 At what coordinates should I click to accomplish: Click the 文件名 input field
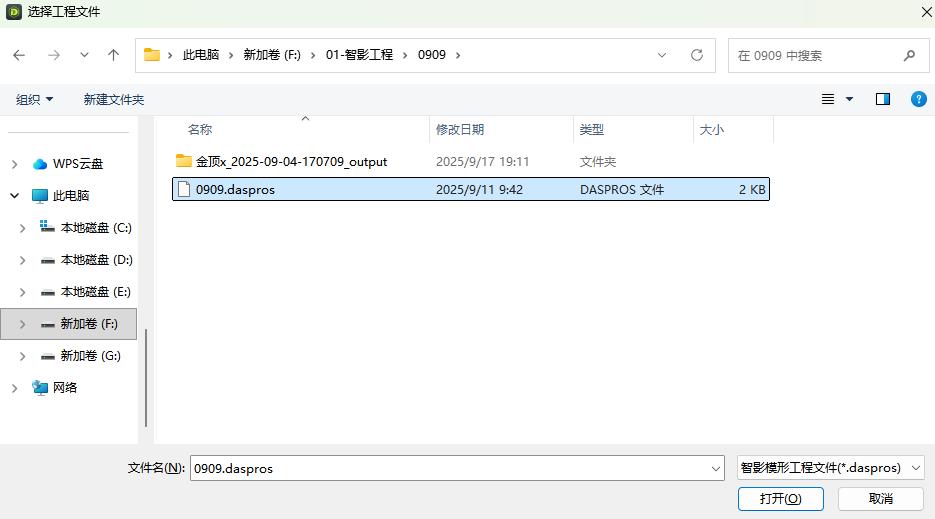(x=457, y=468)
